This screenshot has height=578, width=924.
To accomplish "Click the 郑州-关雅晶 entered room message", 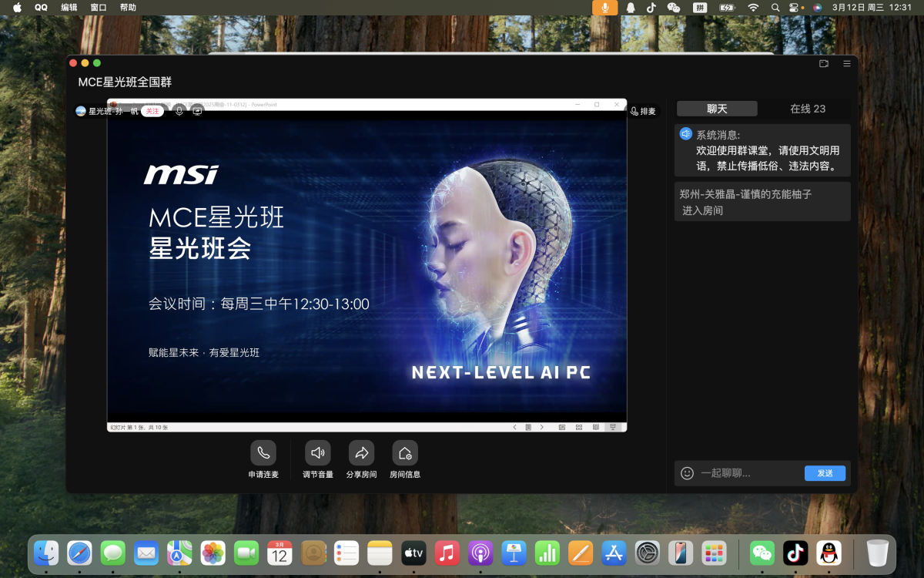I will pyautogui.click(x=762, y=202).
